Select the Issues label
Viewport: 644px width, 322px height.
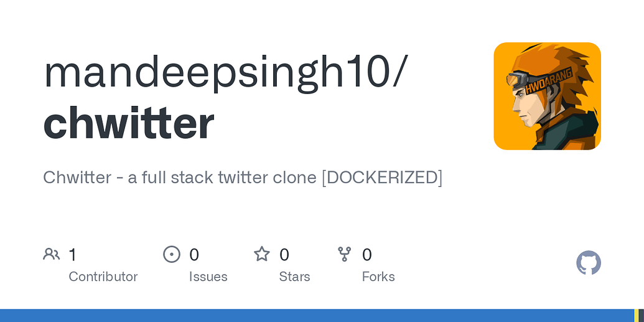pyautogui.click(x=208, y=277)
